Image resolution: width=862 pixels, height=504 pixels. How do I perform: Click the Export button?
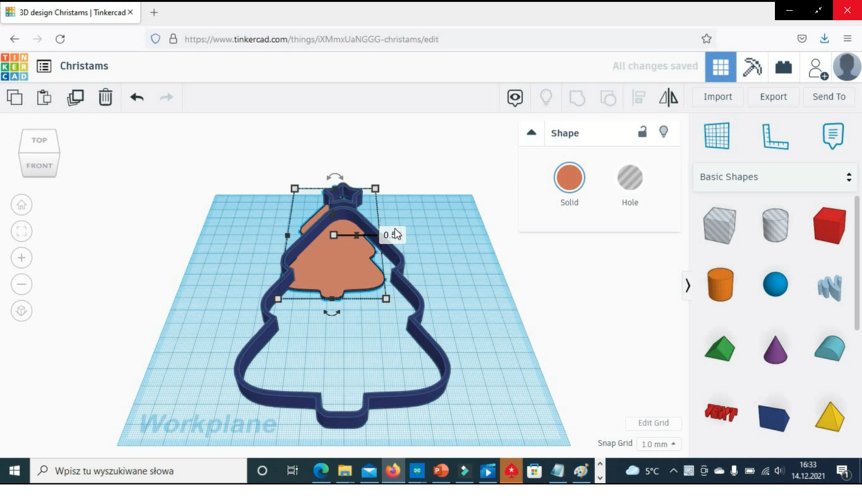(774, 97)
